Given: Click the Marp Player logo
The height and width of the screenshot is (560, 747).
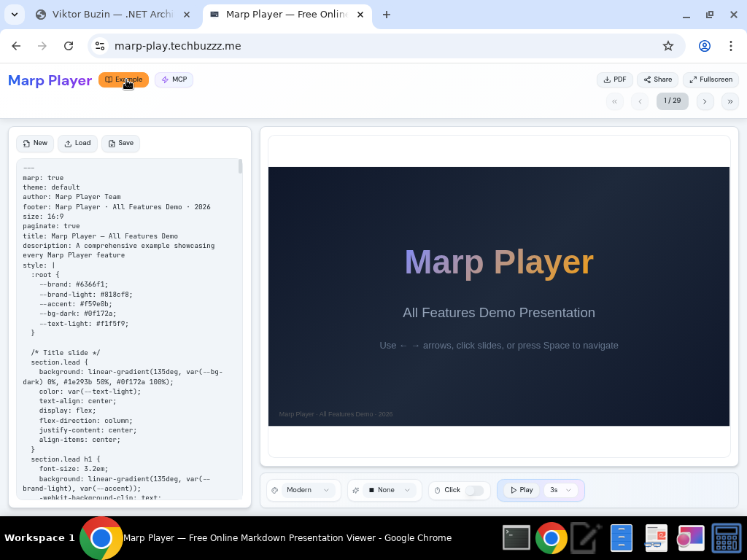Looking at the screenshot, I should click(x=50, y=80).
